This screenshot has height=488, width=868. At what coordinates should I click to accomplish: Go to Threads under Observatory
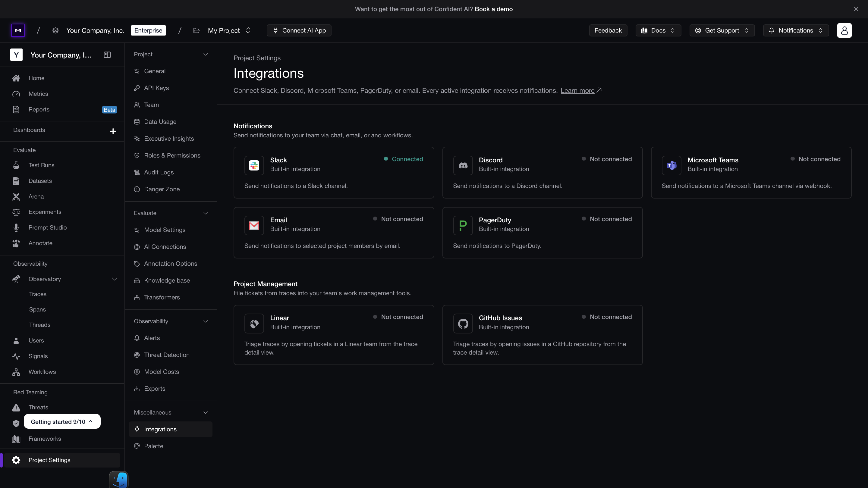coord(40,325)
